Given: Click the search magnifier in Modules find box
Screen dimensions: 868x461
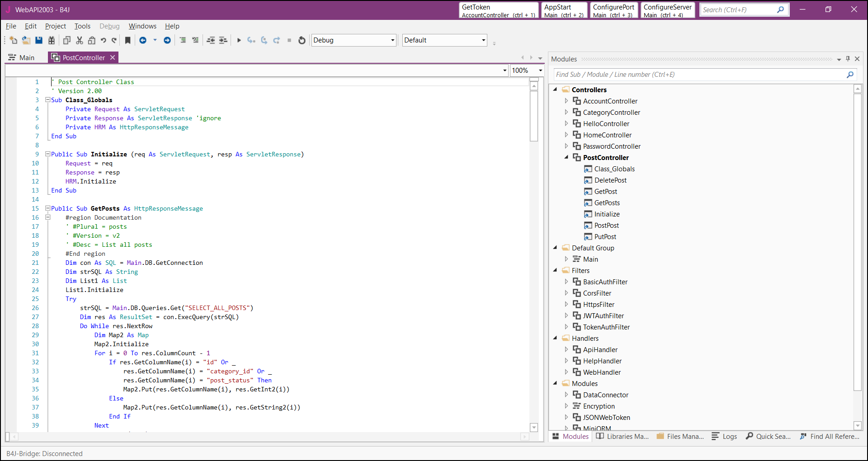Looking at the screenshot, I should coord(850,75).
